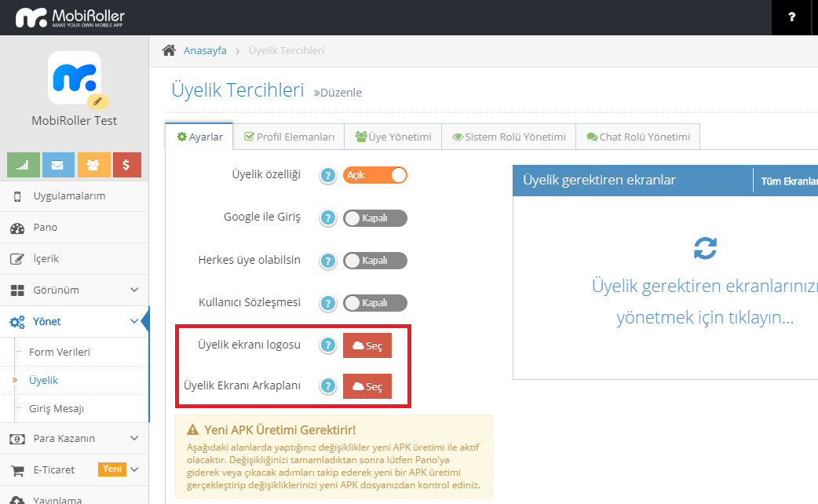The width and height of the screenshot is (818, 504).
Task: Toggle the Herkes üye olabilsin switch
Action: pos(375,261)
